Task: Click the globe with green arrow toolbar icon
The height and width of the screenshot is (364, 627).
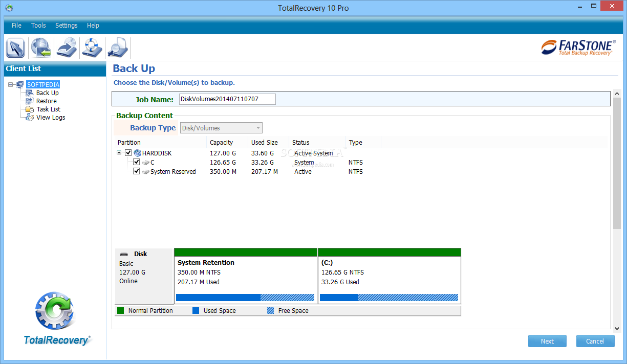Action: pyautogui.click(x=41, y=48)
